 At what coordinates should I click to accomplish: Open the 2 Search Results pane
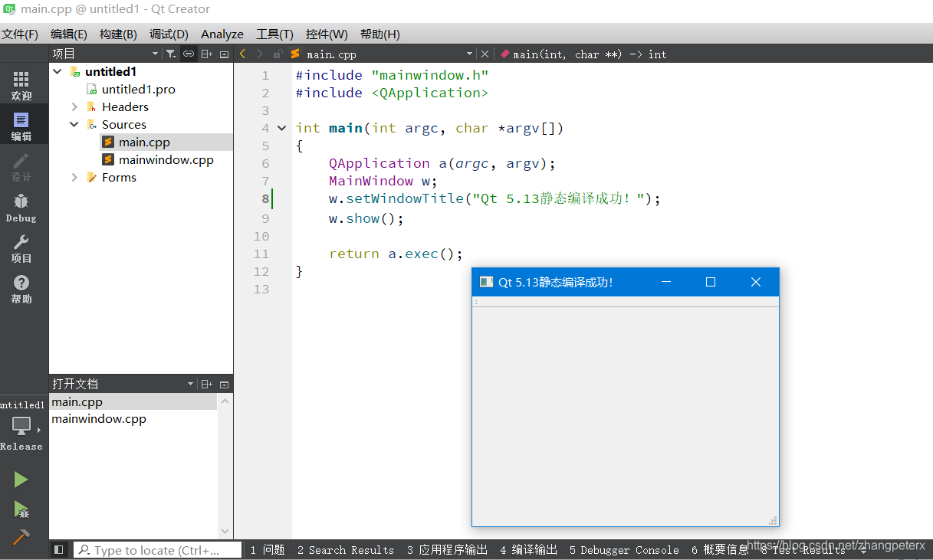pyautogui.click(x=346, y=550)
